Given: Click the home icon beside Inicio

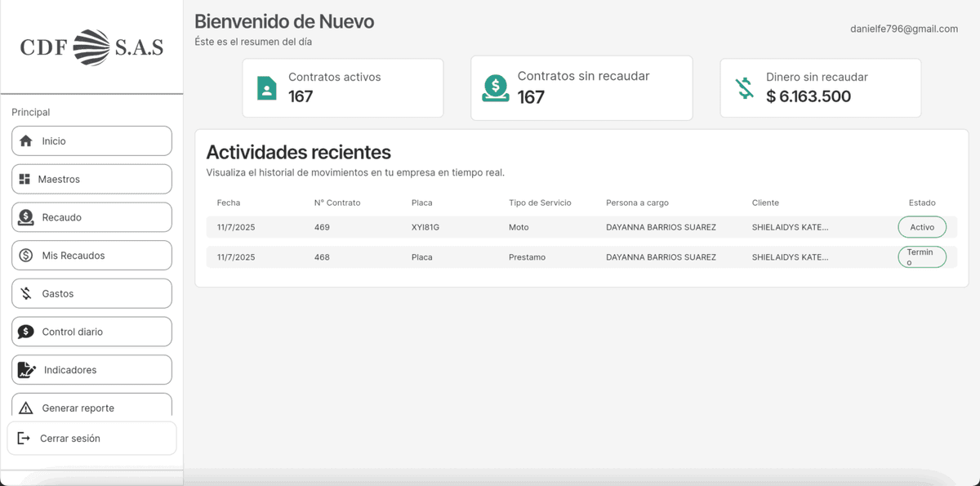Looking at the screenshot, I should [26, 141].
